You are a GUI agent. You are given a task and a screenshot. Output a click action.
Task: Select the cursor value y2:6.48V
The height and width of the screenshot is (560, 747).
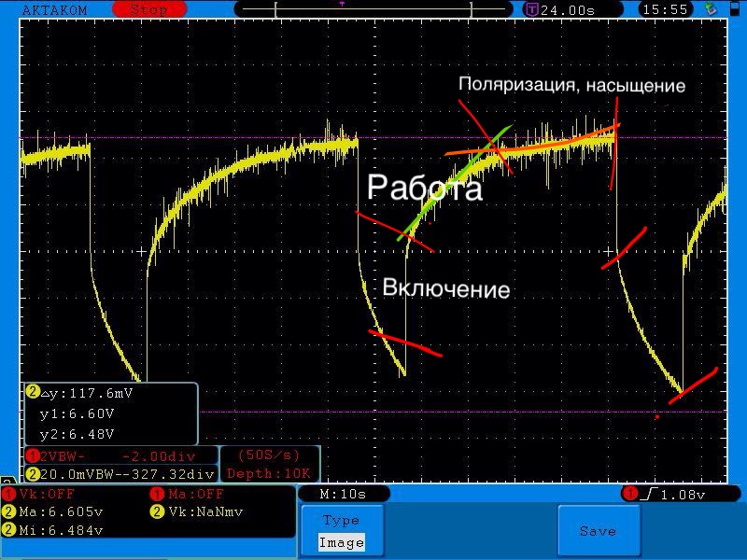pos(78,434)
